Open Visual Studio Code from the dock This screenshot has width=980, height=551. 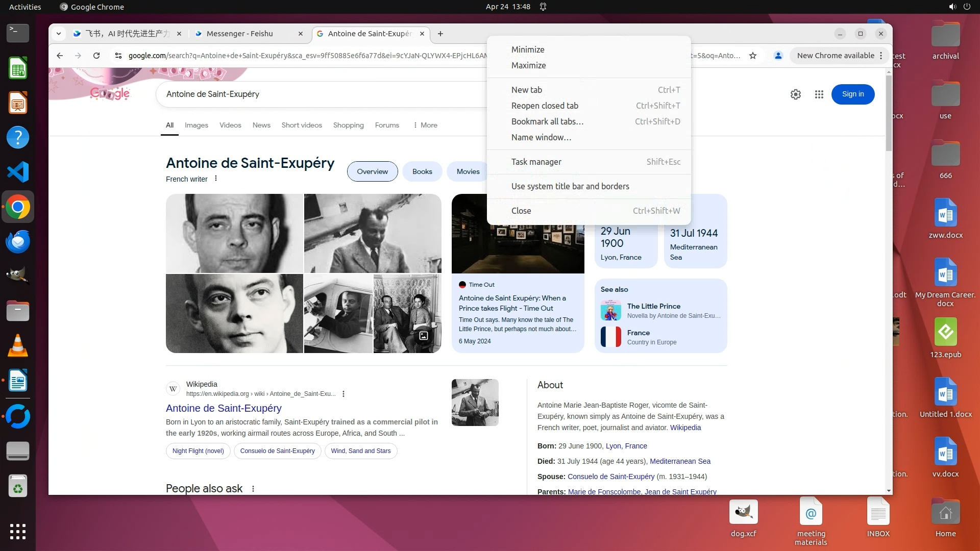[18, 172]
